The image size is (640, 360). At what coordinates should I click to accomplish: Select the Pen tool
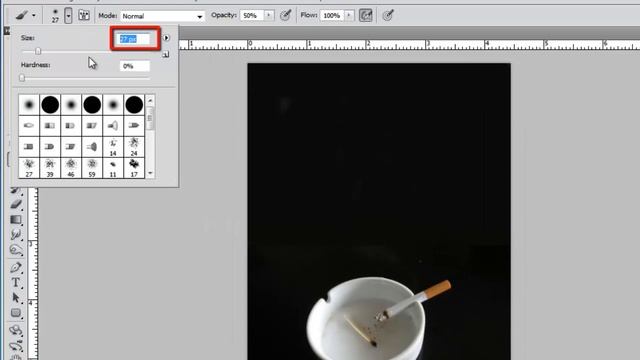click(16, 267)
